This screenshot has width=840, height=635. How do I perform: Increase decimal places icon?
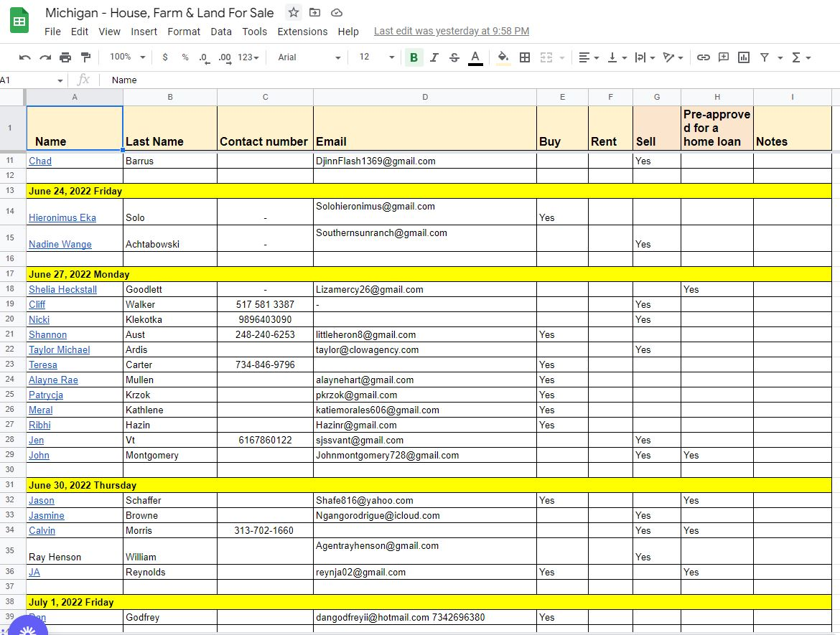click(x=225, y=58)
